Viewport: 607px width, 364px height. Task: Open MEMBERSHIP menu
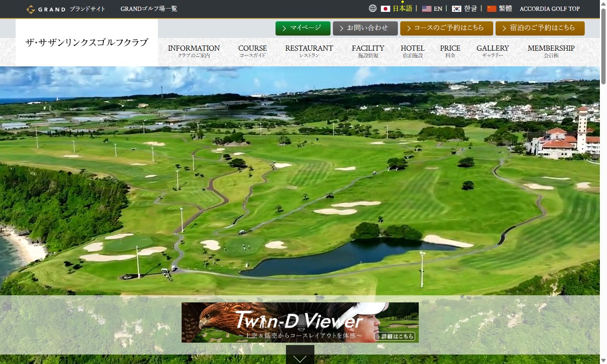pyautogui.click(x=551, y=51)
